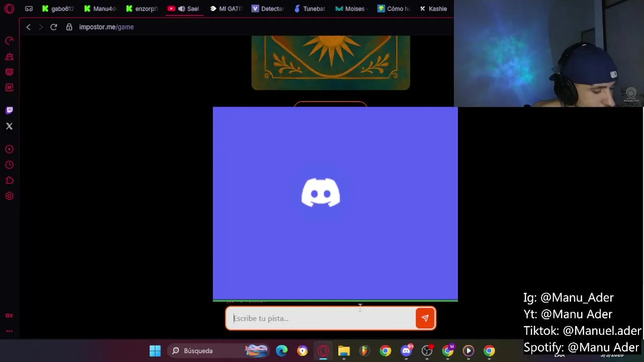The width and height of the screenshot is (644, 362).
Task: Open the first Chrome icon on the taskbar
Action: [x=385, y=351]
